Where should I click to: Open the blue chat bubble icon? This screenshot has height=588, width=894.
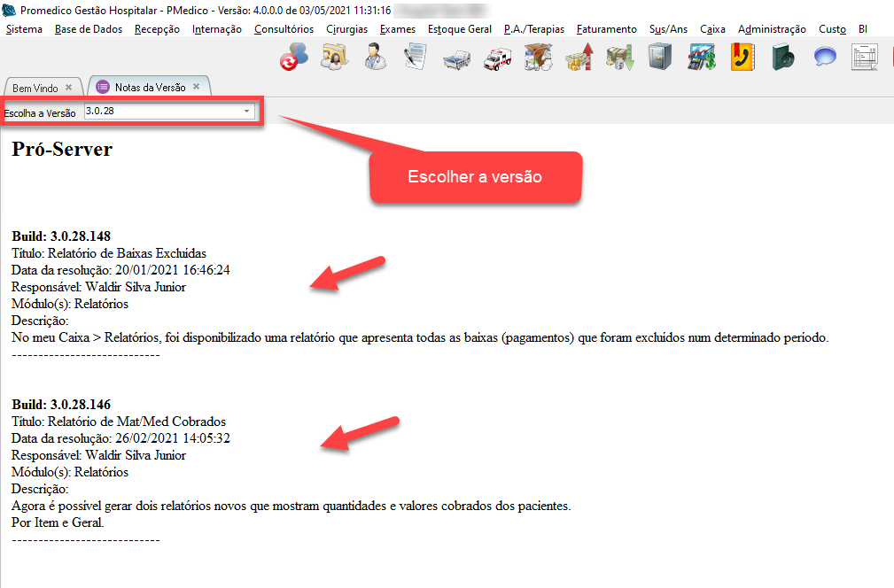[825, 58]
